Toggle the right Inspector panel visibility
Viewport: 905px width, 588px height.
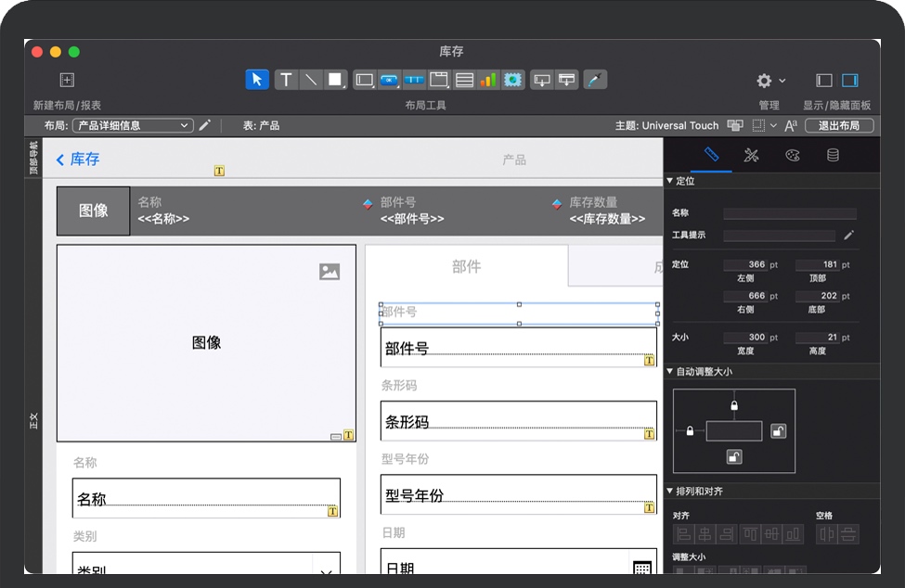(850, 81)
